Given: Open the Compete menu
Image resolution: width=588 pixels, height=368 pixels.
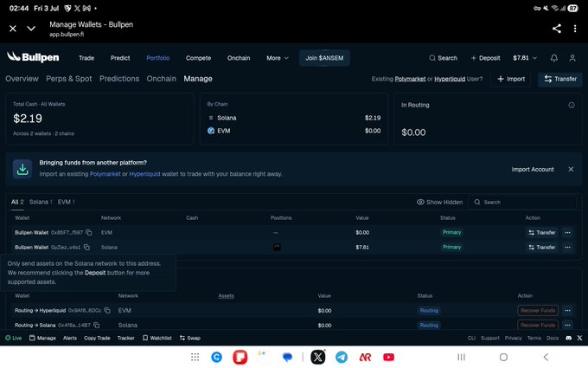Looking at the screenshot, I should (x=198, y=58).
